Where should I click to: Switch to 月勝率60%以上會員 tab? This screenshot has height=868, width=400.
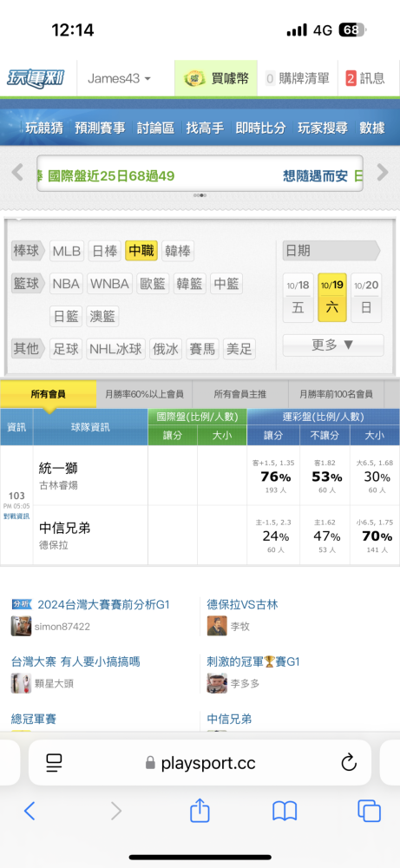click(144, 395)
